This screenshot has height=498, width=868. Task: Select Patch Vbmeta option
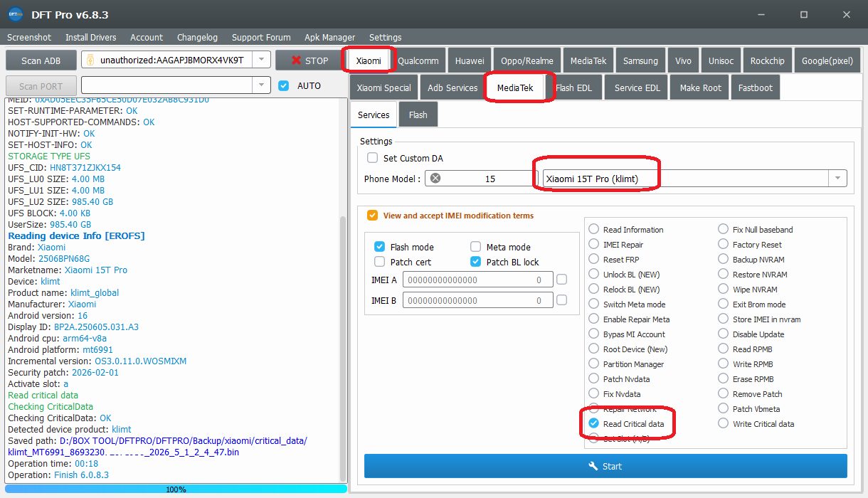[x=724, y=408]
